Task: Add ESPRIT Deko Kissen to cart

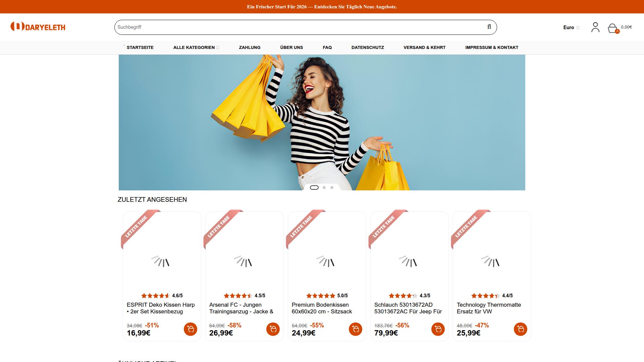Action: pyautogui.click(x=190, y=329)
